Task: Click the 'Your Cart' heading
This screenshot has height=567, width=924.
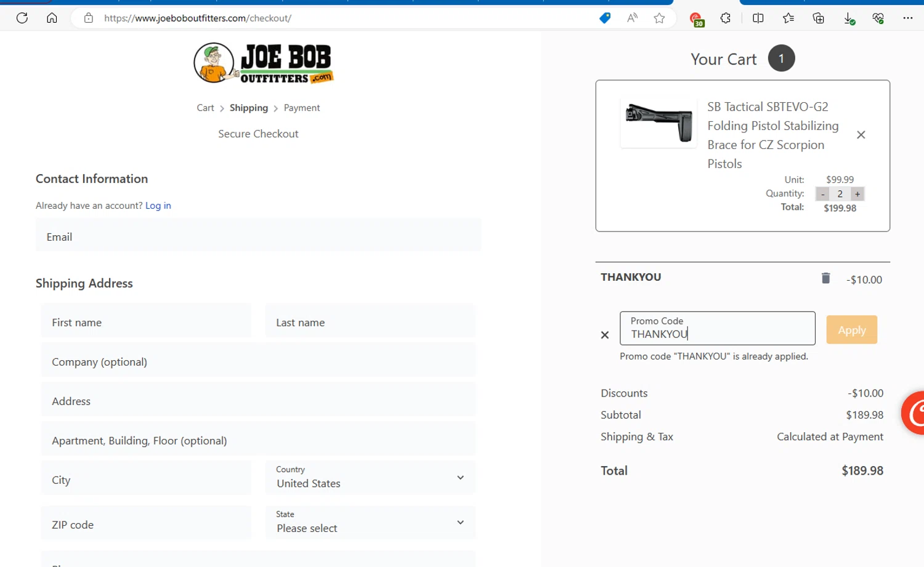Action: (x=723, y=59)
